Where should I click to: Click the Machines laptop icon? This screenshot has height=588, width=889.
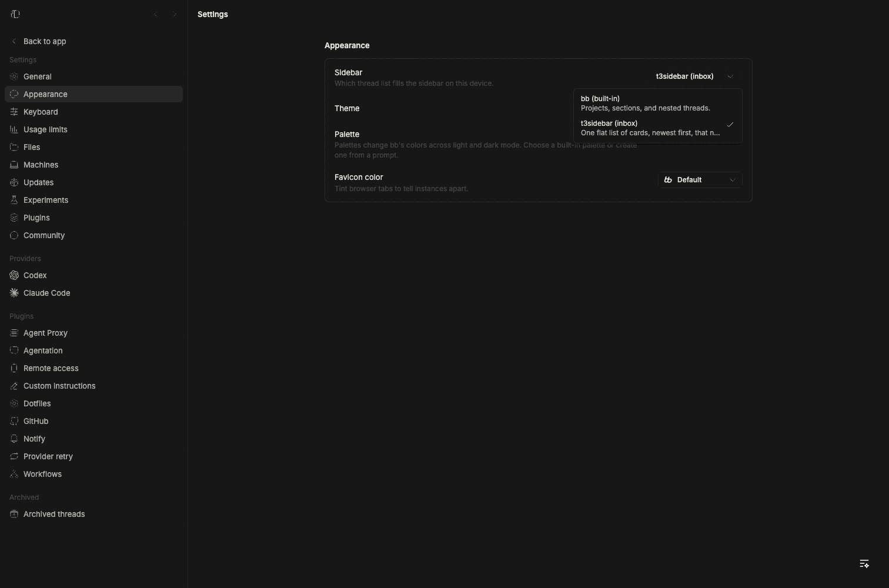14,165
